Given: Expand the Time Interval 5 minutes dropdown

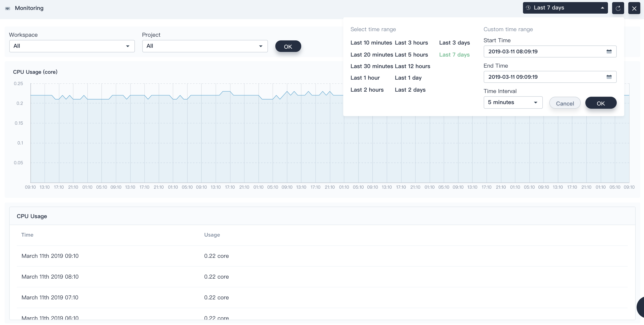Looking at the screenshot, I should 513,102.
